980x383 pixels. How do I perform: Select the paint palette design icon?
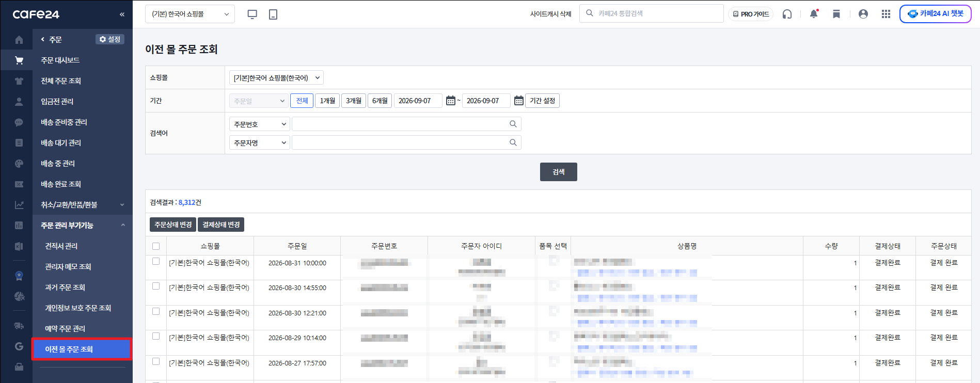click(x=19, y=164)
